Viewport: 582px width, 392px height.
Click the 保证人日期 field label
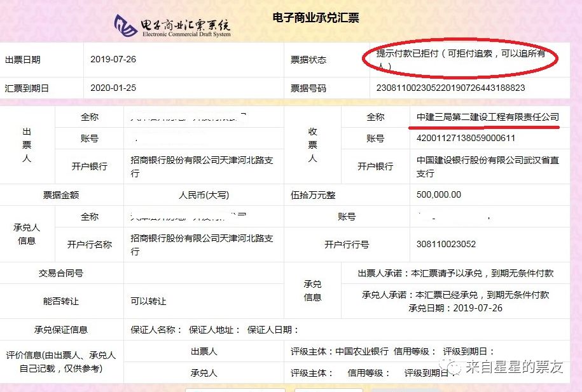point(273,330)
